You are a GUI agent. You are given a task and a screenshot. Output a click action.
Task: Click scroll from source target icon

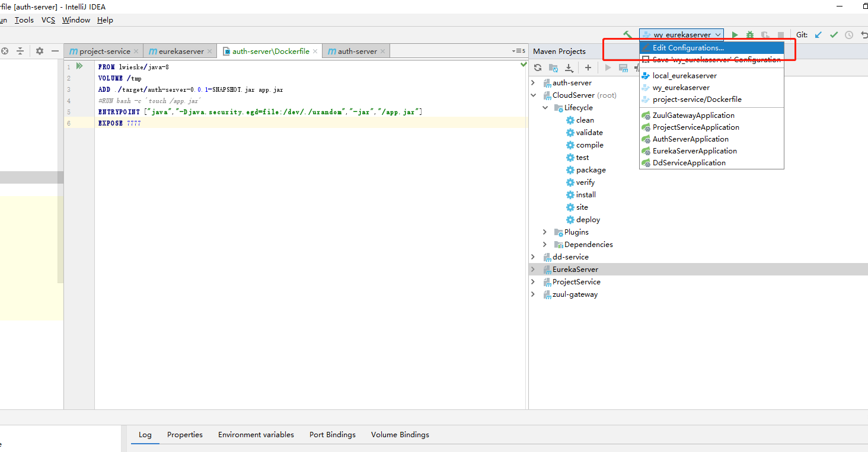point(5,51)
